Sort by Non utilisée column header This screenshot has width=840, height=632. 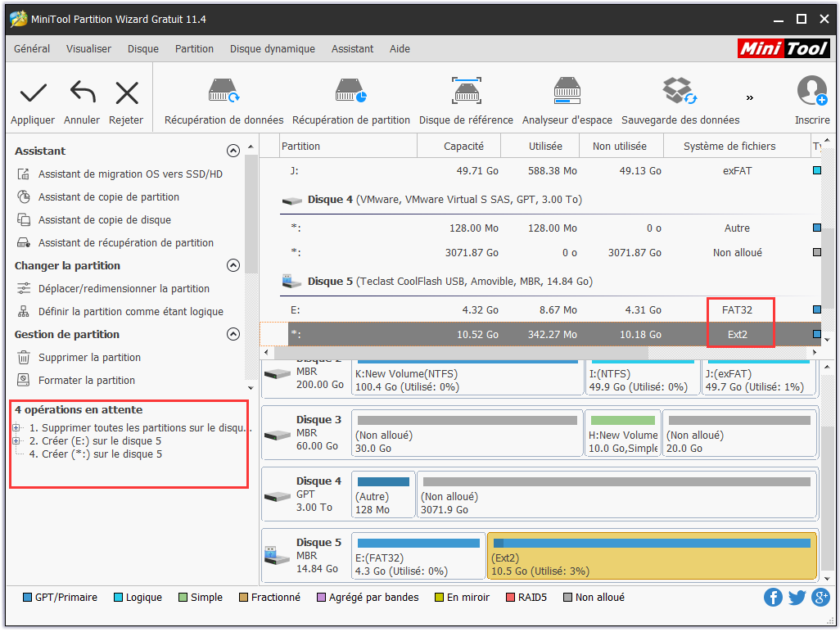point(621,147)
